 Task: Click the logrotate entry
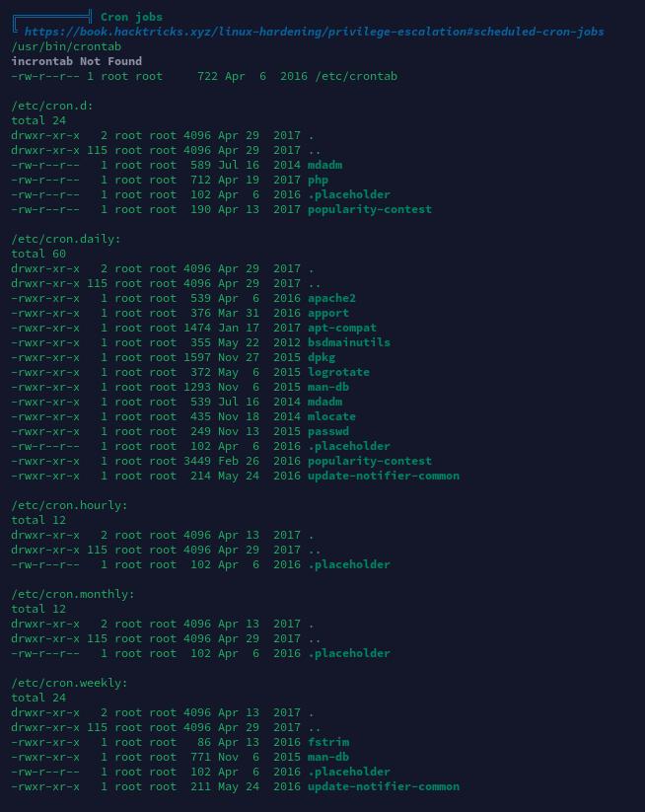tap(338, 372)
